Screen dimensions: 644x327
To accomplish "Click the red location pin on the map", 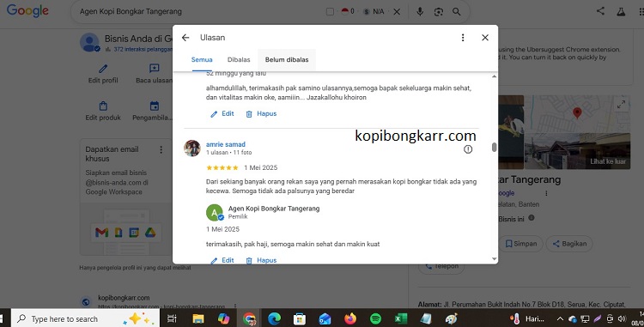I will 577,112.
